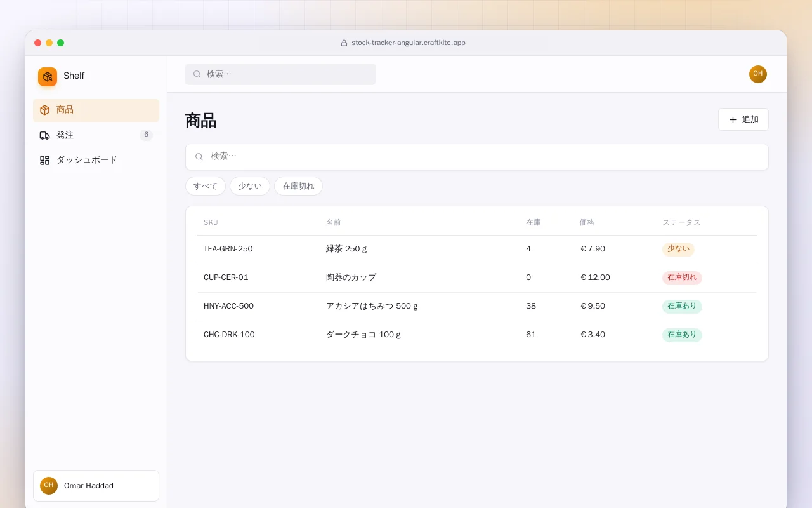This screenshot has width=812, height=508.
Task: Select the 緑茶 250 g product name
Action: point(346,249)
